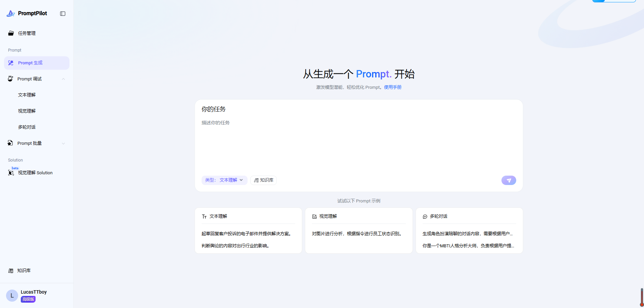Click the LucasTTboy username
The image size is (644, 308).
click(34, 292)
